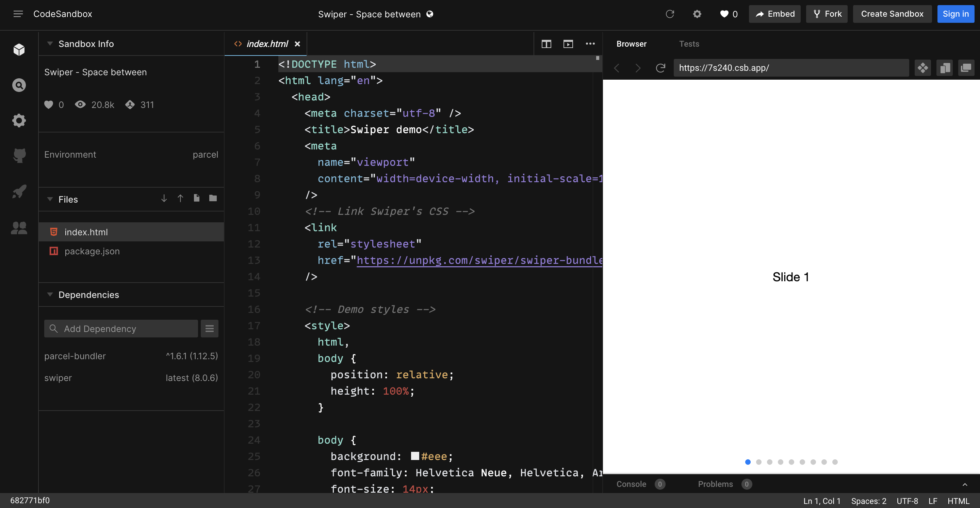Collapse the Sandbox Info section

tap(50, 44)
